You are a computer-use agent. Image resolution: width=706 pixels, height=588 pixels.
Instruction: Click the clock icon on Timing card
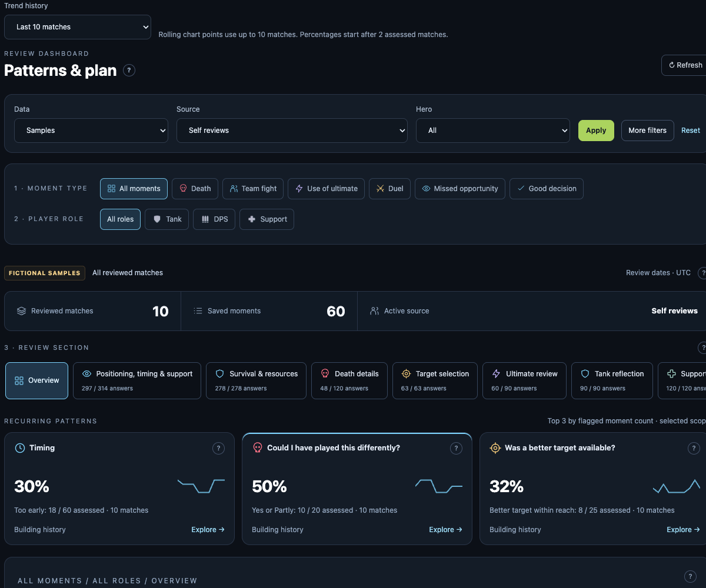point(19,448)
